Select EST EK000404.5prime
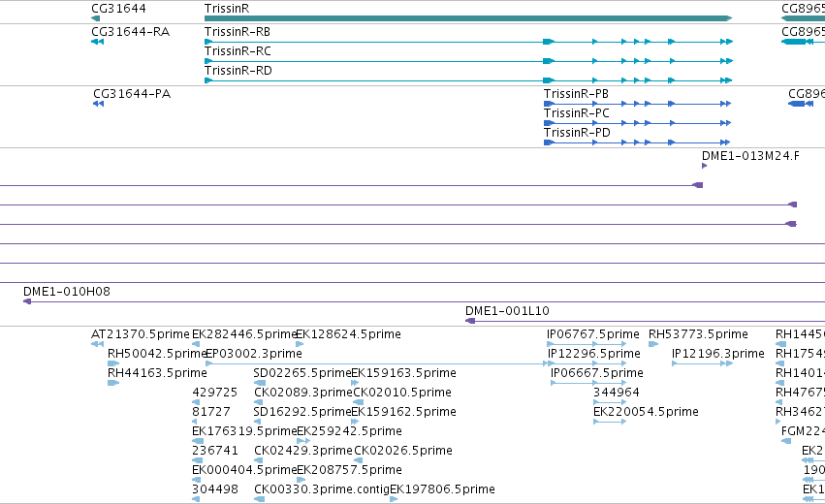Viewport: 825px width, 504px height. click(244, 470)
